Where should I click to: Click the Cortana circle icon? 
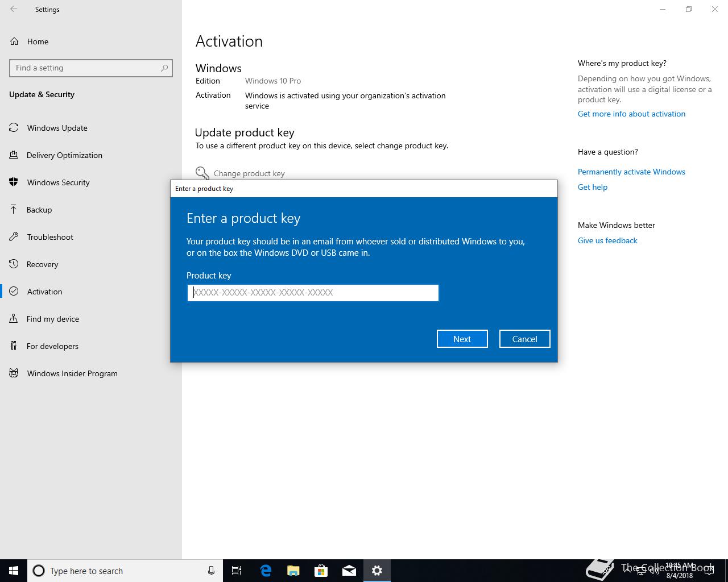(x=39, y=571)
